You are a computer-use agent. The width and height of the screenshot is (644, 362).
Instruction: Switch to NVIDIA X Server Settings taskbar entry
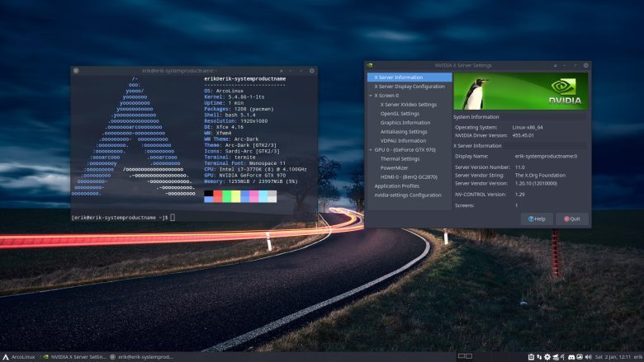tap(75, 357)
